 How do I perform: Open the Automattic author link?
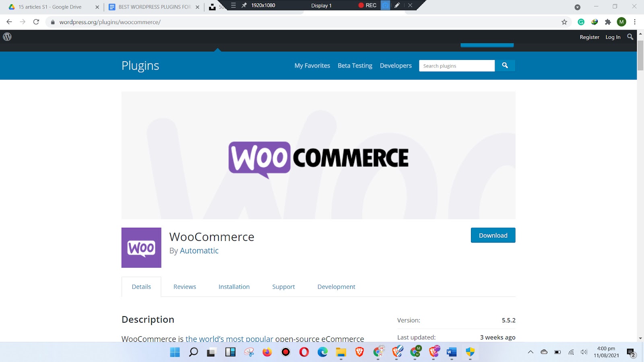199,251
